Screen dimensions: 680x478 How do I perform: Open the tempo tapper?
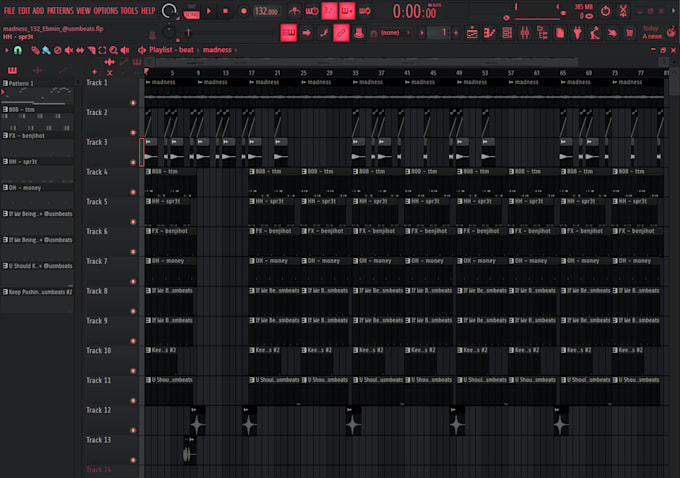click(x=595, y=33)
